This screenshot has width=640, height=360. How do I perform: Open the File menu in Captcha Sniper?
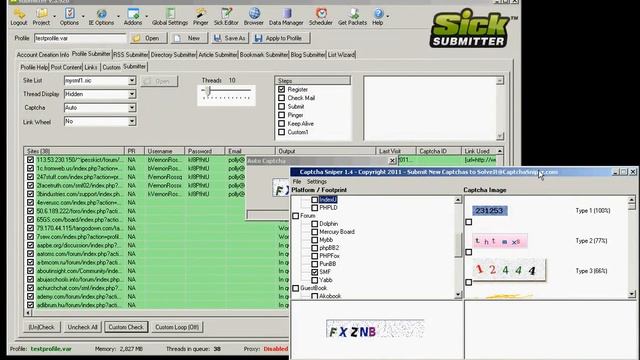pyautogui.click(x=297, y=181)
